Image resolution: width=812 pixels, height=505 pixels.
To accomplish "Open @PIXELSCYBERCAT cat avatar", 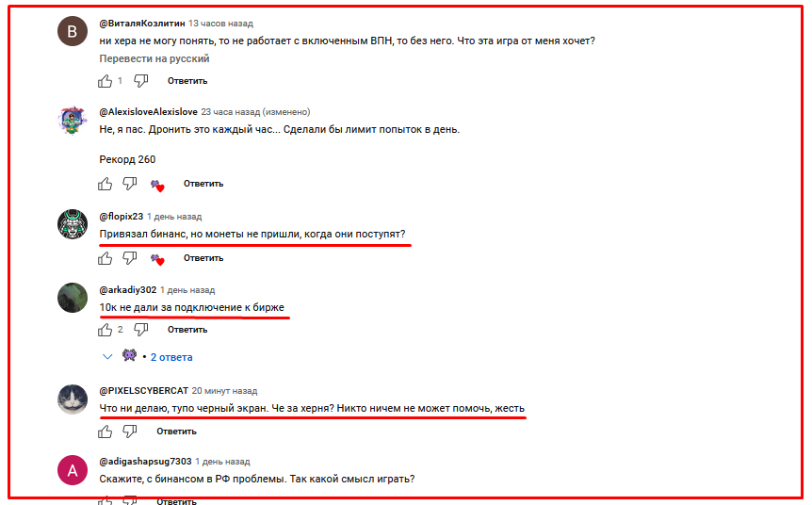I will (73, 399).
